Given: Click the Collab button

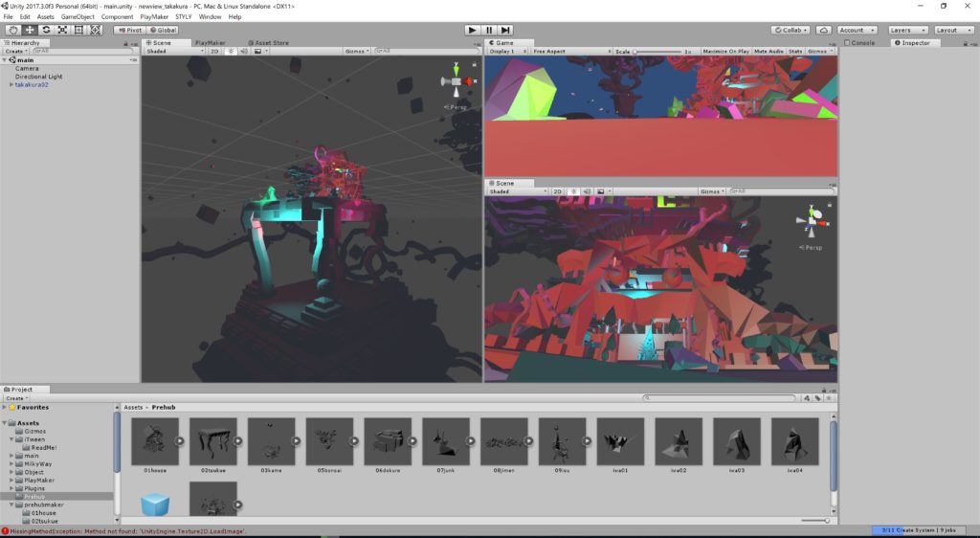Looking at the screenshot, I should 791,30.
